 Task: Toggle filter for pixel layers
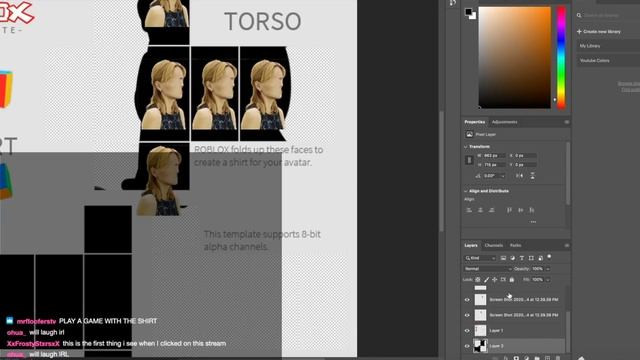(503, 258)
